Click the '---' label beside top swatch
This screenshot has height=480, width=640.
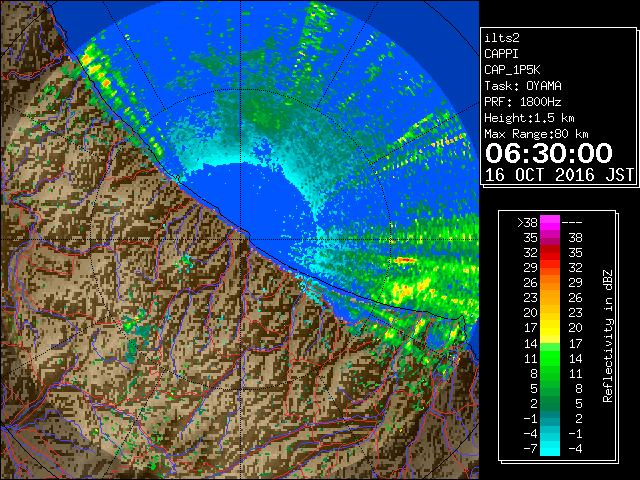tap(572, 223)
